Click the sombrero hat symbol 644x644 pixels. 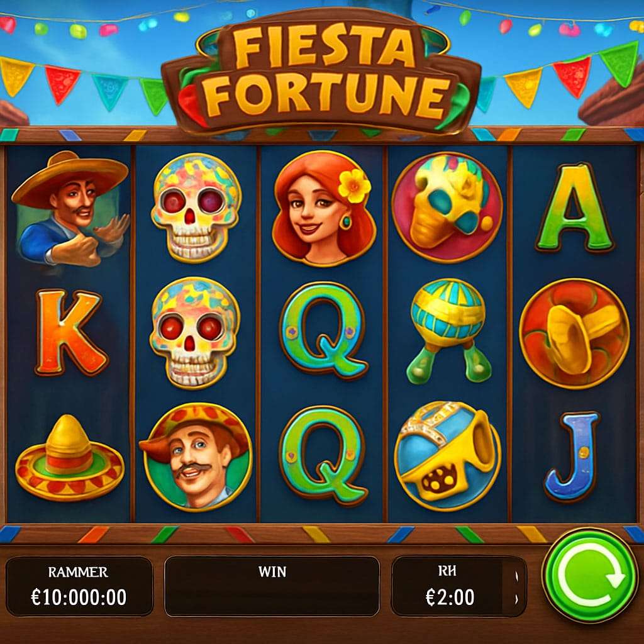[69, 458]
